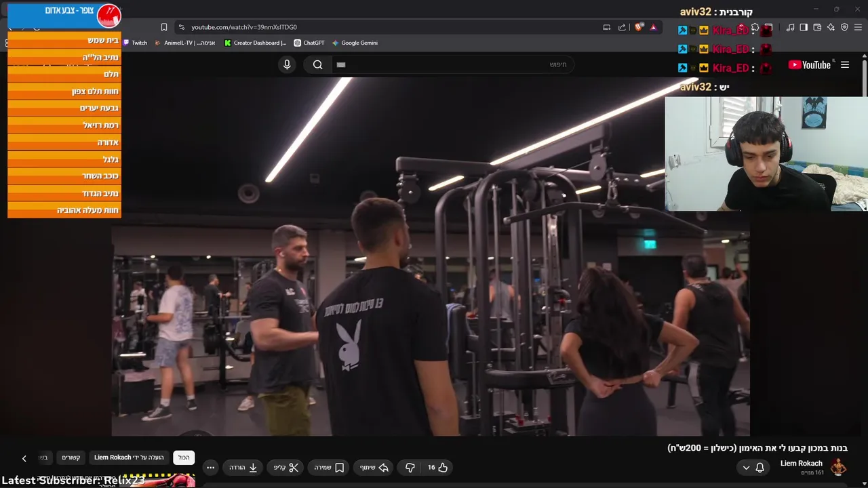The width and height of the screenshot is (868, 488).
Task: Open the Leo AI sparkle icon
Action: click(x=831, y=27)
